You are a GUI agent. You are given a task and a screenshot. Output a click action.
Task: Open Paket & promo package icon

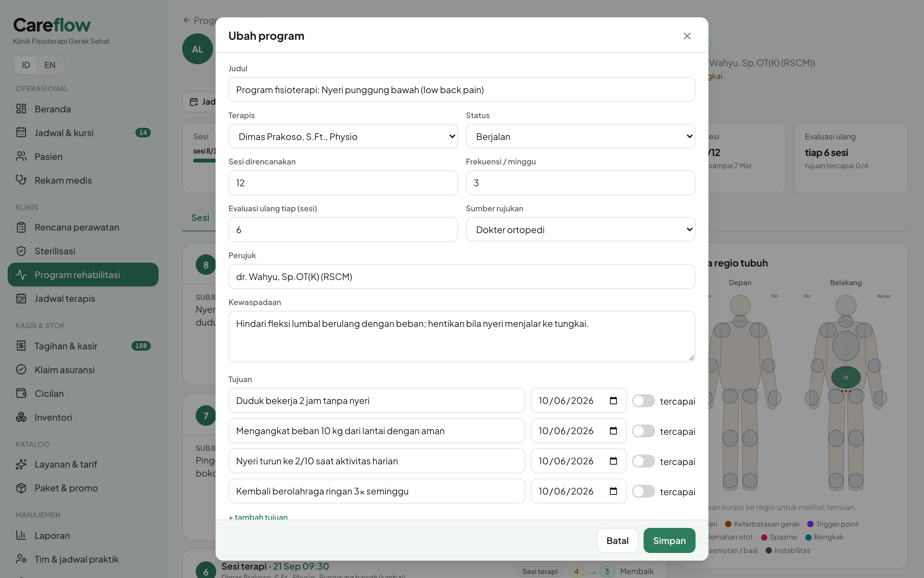[21, 488]
